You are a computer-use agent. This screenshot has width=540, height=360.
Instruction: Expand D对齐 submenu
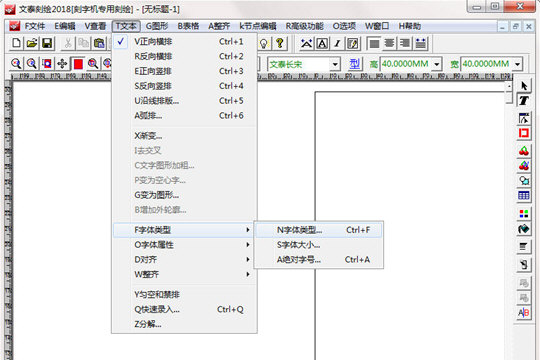[x=185, y=260]
